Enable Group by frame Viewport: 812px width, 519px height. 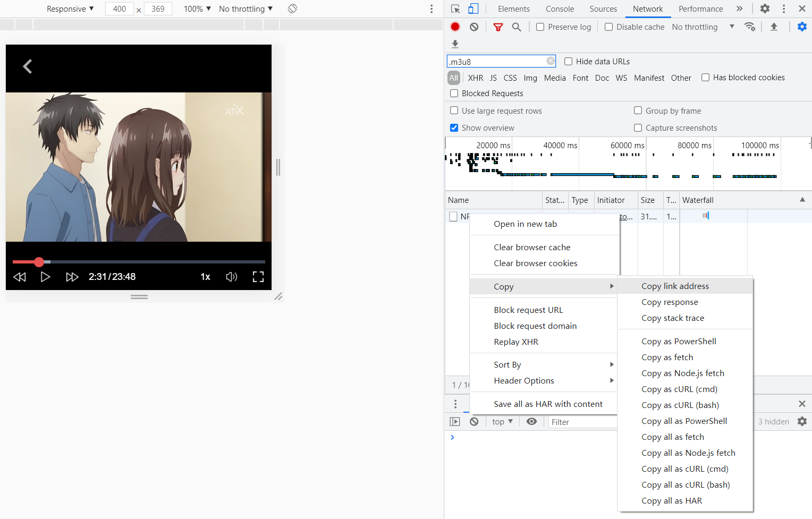[638, 110]
